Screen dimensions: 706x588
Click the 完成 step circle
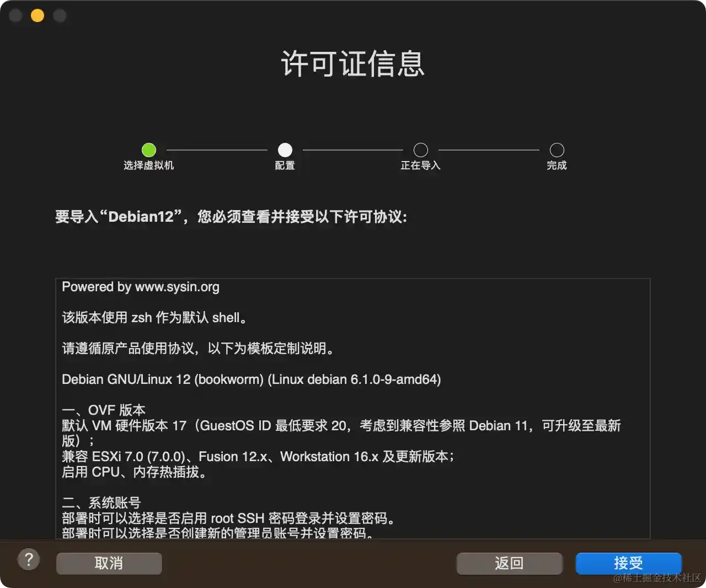[557, 149]
